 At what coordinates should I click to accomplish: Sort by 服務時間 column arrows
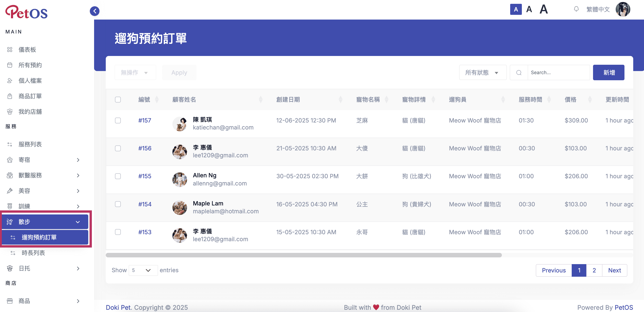coord(549,100)
